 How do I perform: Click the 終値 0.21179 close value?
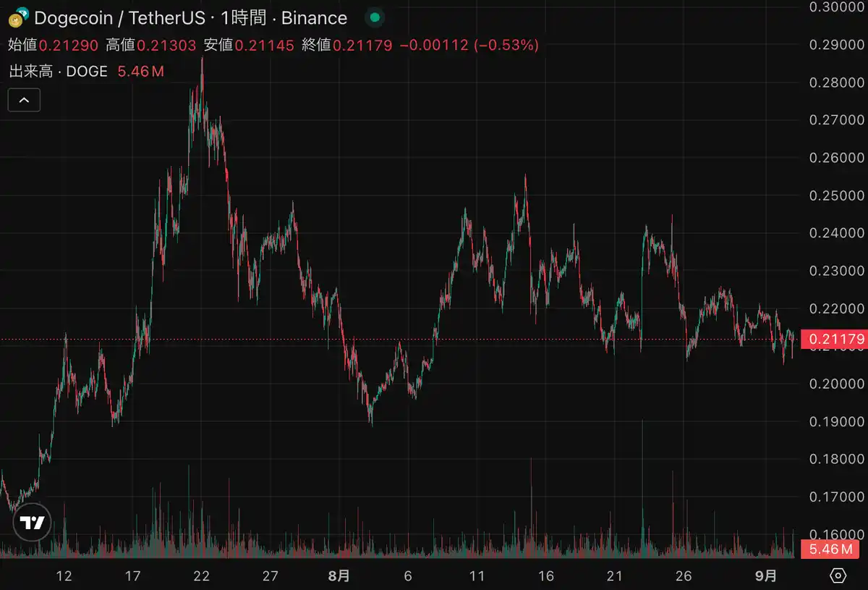tap(347, 46)
